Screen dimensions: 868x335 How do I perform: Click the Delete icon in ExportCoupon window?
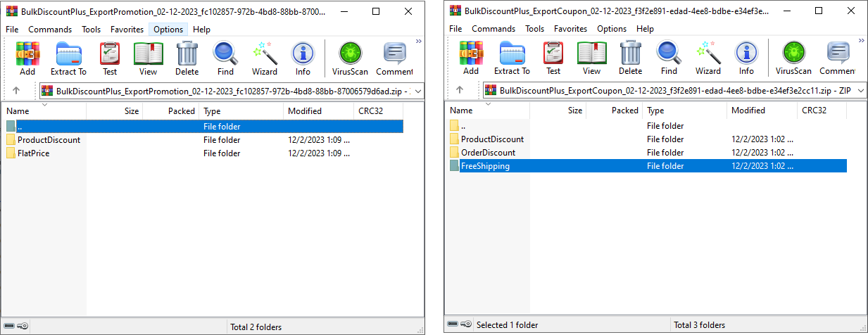[630, 57]
